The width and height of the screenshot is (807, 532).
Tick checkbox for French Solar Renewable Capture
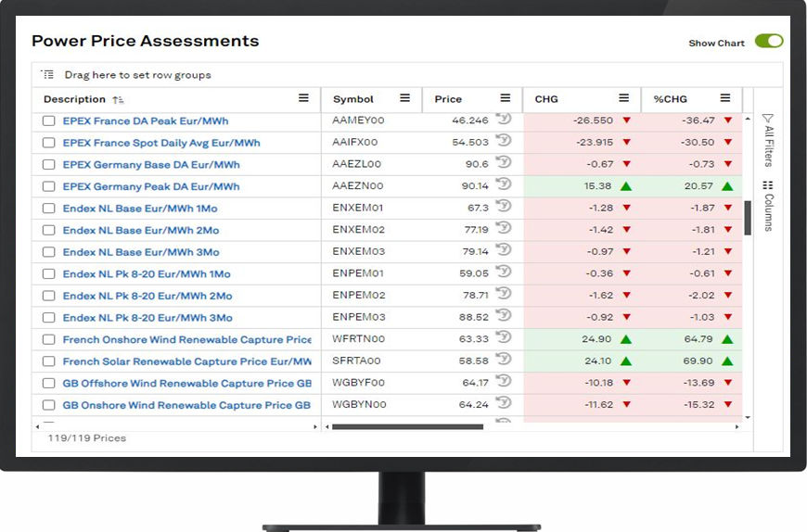click(49, 361)
